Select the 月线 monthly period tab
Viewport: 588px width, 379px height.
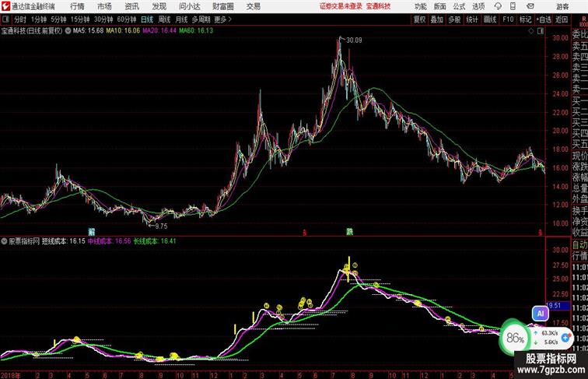[181, 19]
